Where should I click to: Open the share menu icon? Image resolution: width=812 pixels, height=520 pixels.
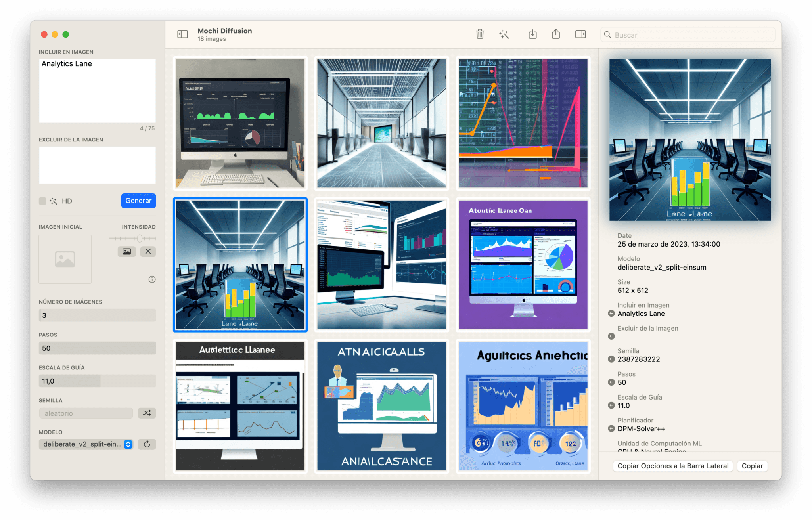tap(556, 34)
